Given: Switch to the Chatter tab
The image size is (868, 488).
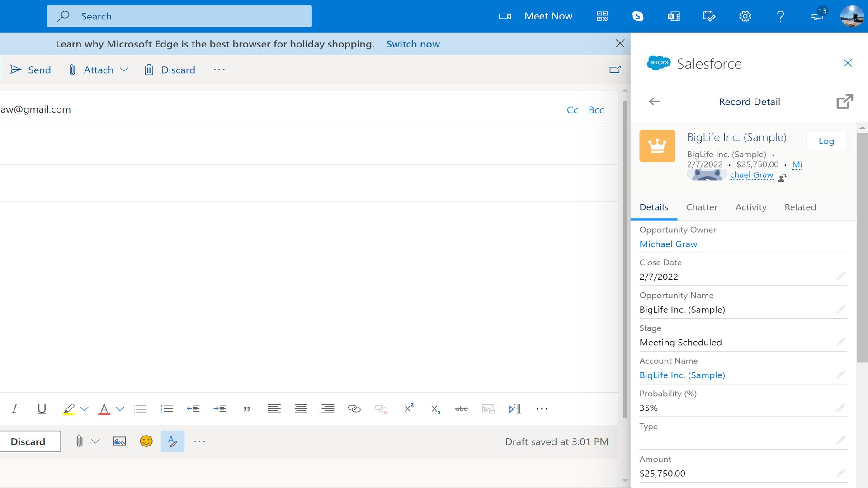Looking at the screenshot, I should [701, 207].
